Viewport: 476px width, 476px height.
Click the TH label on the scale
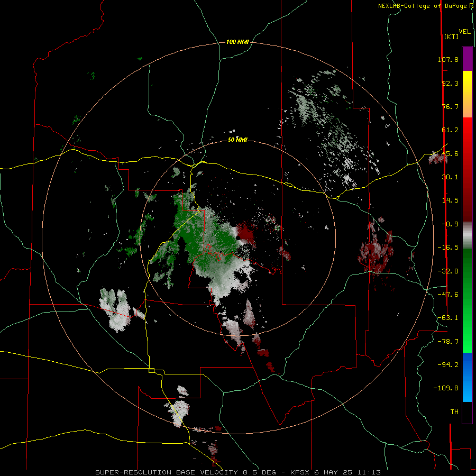point(454,412)
